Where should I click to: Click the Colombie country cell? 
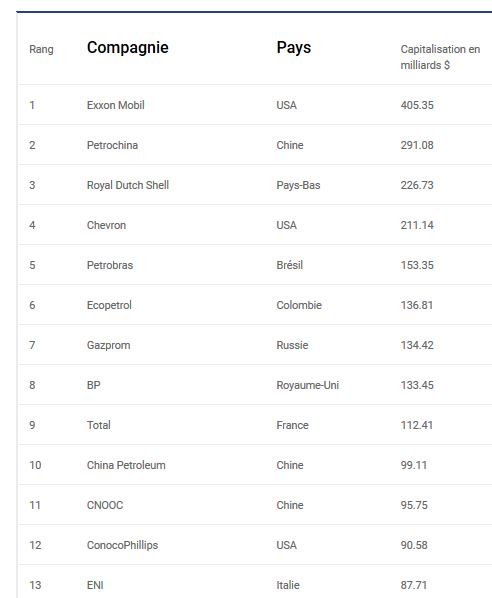pyautogui.click(x=299, y=305)
